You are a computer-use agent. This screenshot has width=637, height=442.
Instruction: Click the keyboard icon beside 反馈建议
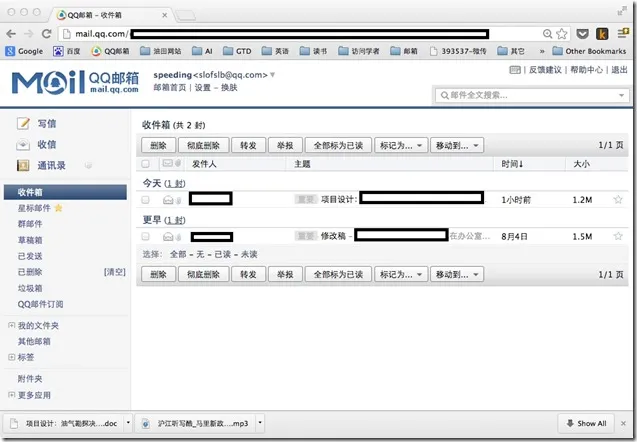point(515,70)
